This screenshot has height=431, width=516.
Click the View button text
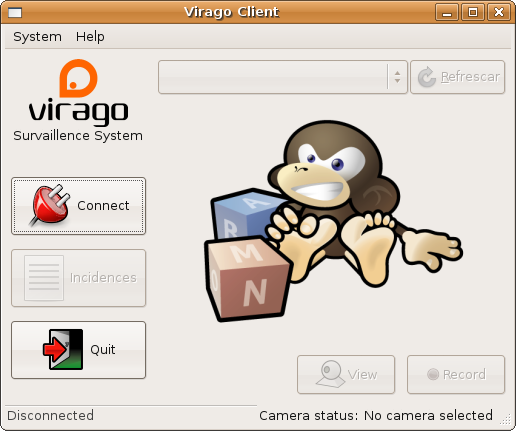[x=362, y=375]
